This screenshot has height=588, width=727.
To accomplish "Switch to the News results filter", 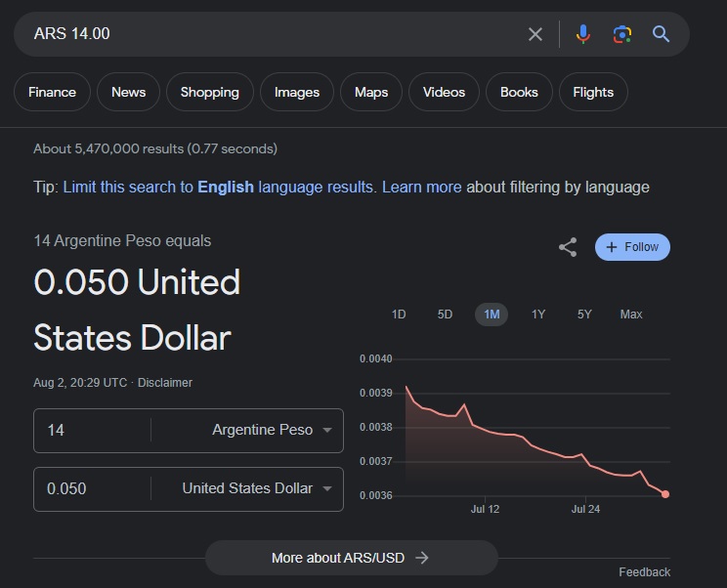I will pyautogui.click(x=128, y=92).
